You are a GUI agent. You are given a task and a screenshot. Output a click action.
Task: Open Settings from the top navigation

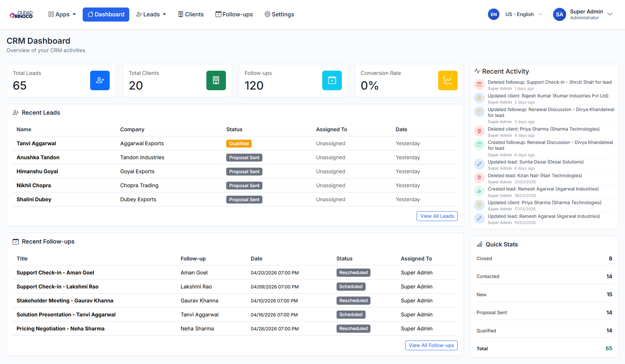coord(279,14)
